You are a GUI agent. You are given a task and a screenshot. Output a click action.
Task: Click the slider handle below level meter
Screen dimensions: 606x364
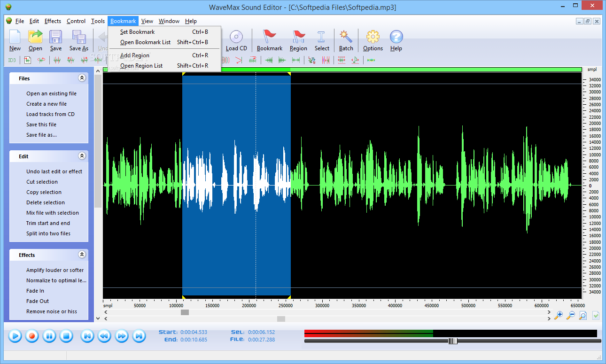[x=453, y=341]
